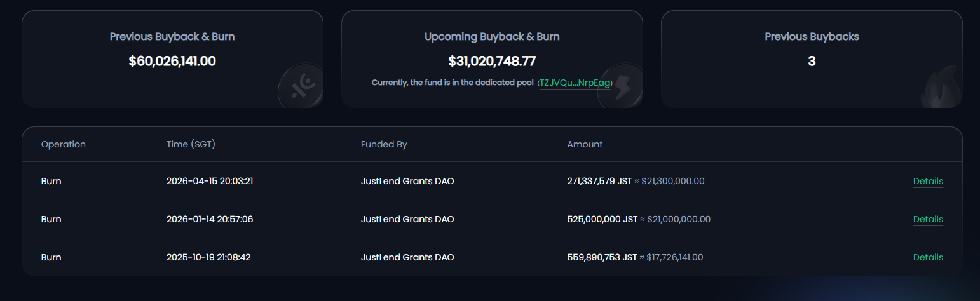The image size is (980, 301).
Task: Click the Amount column header
Action: click(585, 144)
